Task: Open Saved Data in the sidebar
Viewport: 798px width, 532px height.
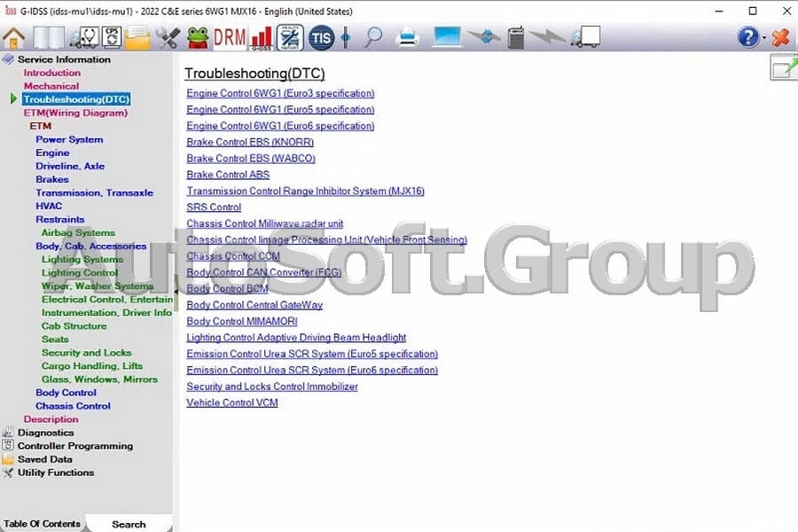Action: click(45, 459)
